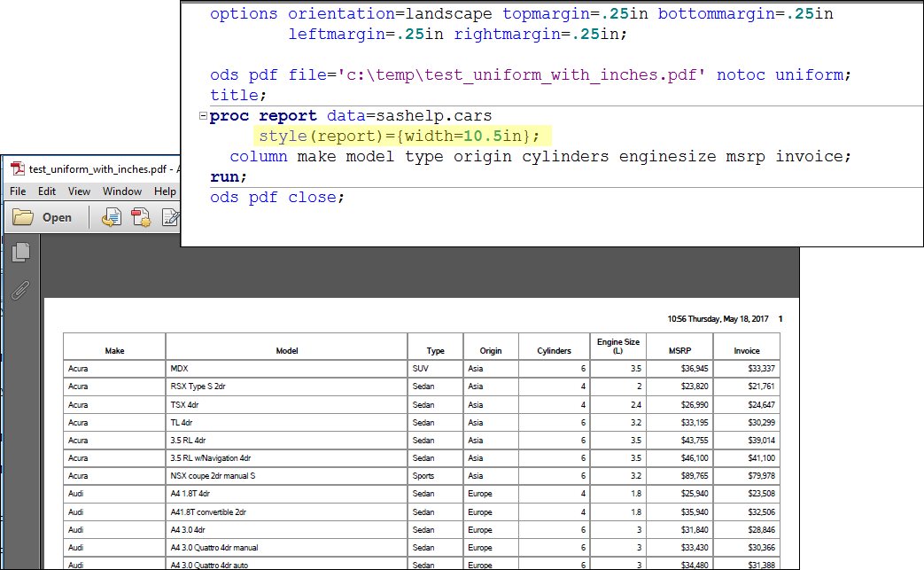The width and height of the screenshot is (924, 570).
Task: Click the 'notoc' option in code
Action: point(741,74)
